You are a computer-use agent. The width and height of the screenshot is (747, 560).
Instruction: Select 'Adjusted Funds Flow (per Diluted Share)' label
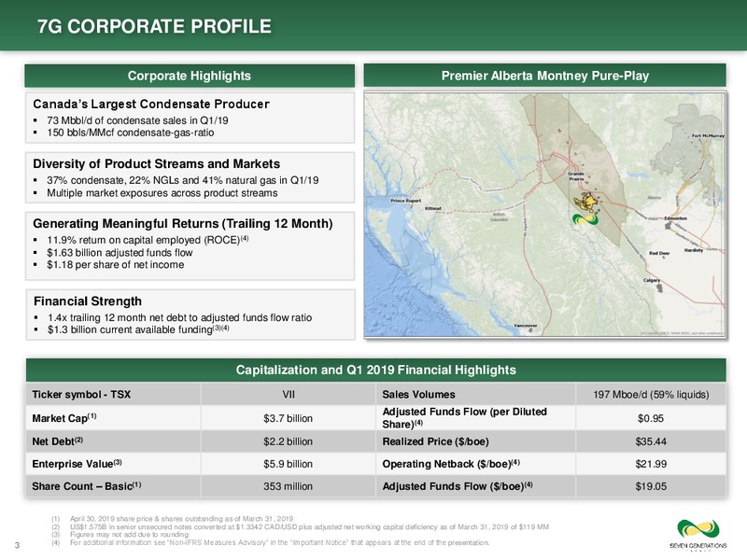point(464,417)
